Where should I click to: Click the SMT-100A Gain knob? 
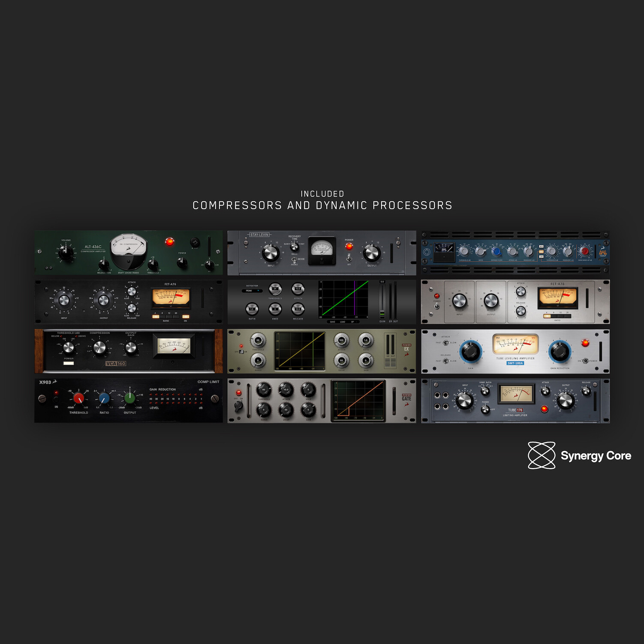click(470, 351)
